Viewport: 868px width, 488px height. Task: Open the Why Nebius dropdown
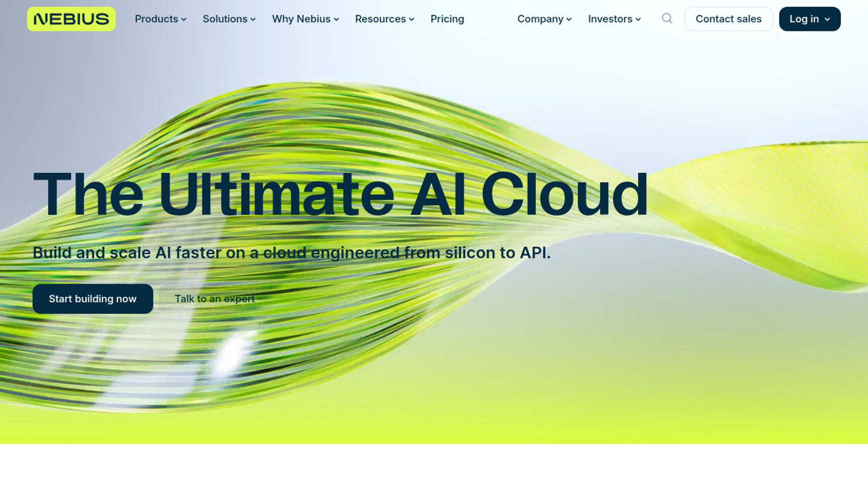[306, 19]
